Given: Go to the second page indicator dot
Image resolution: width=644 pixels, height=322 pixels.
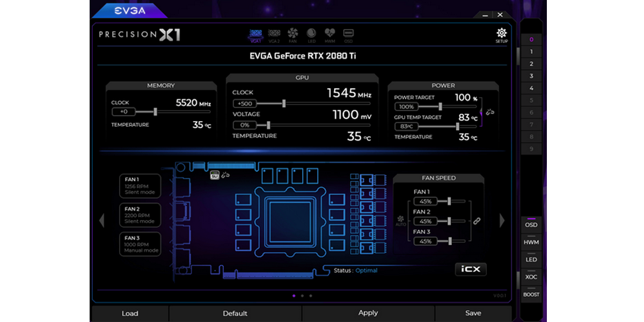Looking at the screenshot, I should click(x=302, y=295).
